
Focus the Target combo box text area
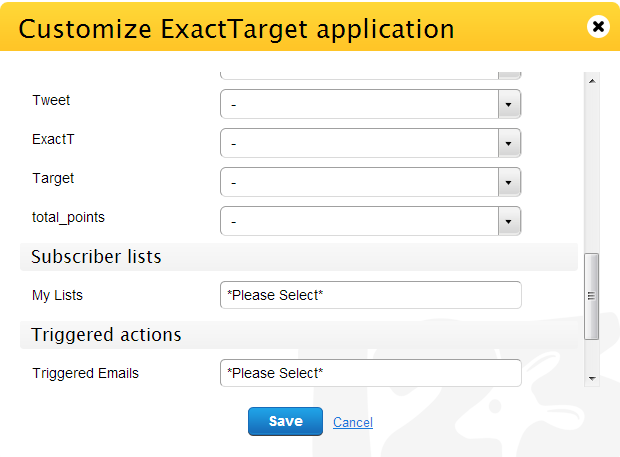click(x=359, y=182)
